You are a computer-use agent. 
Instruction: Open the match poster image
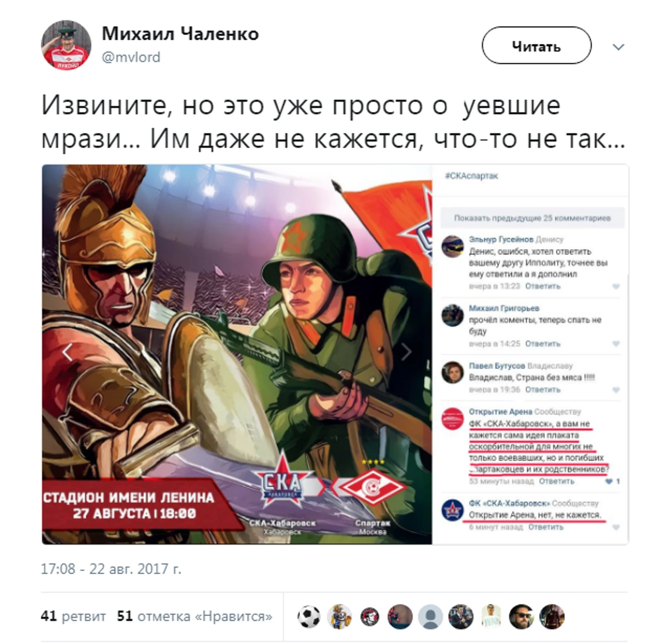(237, 354)
